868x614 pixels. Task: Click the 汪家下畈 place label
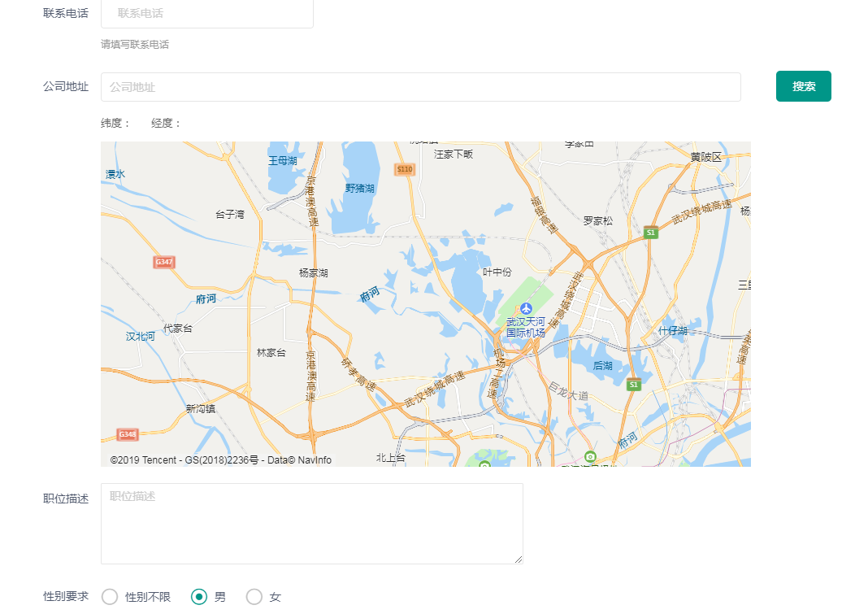tap(454, 155)
